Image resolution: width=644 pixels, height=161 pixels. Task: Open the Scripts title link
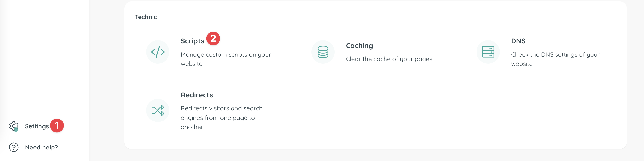pos(192,41)
